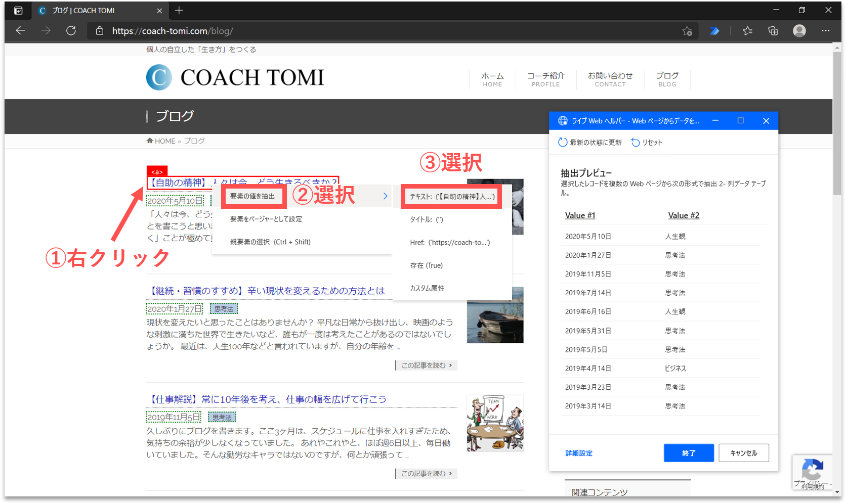Open the コーチ紹介 PROFILE nav tab
The image size is (846, 504).
[545, 79]
